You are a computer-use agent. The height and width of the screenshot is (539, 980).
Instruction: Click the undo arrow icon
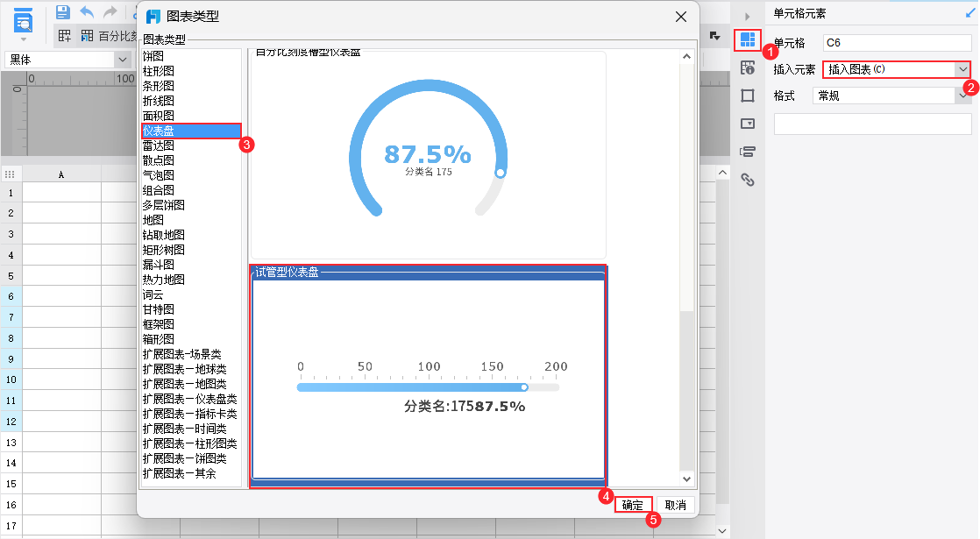pos(87,12)
